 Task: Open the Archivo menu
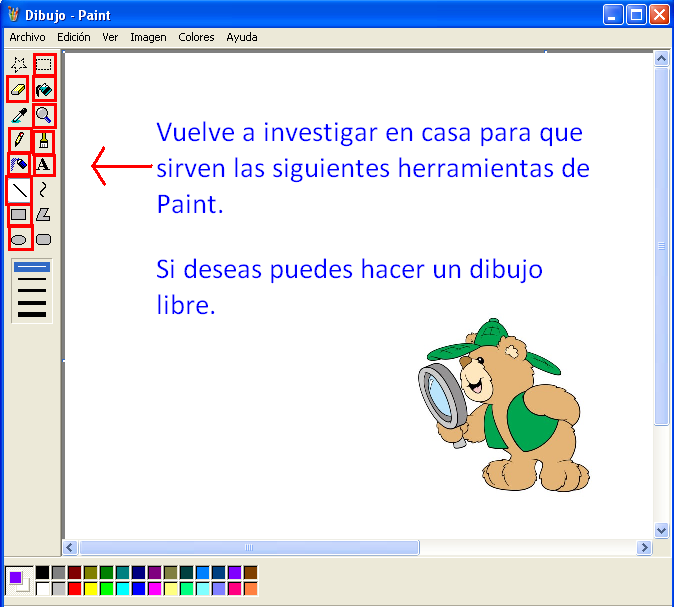tap(28, 37)
